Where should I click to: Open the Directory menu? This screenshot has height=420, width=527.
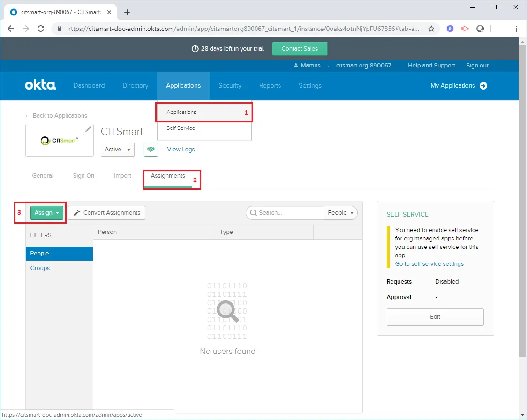(x=135, y=86)
